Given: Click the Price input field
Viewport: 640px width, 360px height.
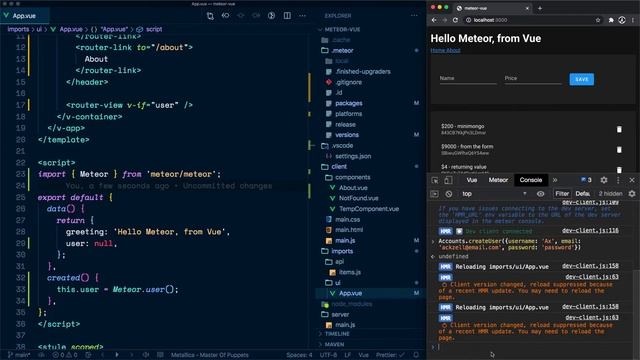Looking at the screenshot, I should coord(533,78).
